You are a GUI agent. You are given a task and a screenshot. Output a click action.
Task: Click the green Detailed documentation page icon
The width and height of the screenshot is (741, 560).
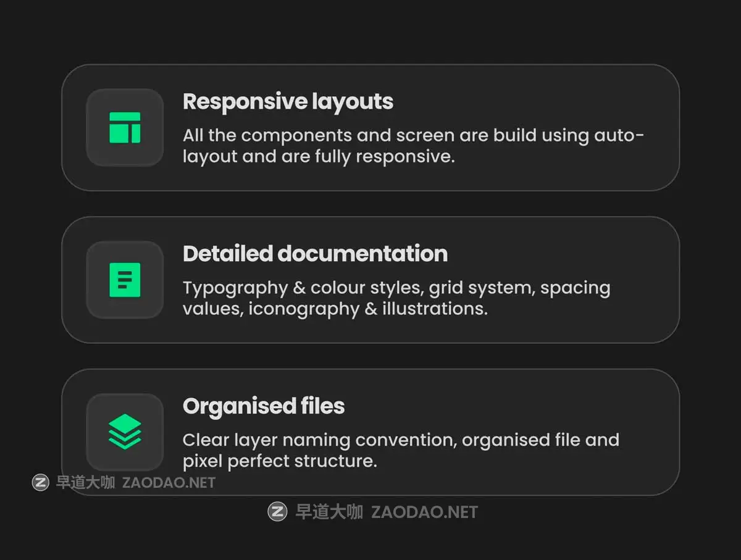coord(125,280)
